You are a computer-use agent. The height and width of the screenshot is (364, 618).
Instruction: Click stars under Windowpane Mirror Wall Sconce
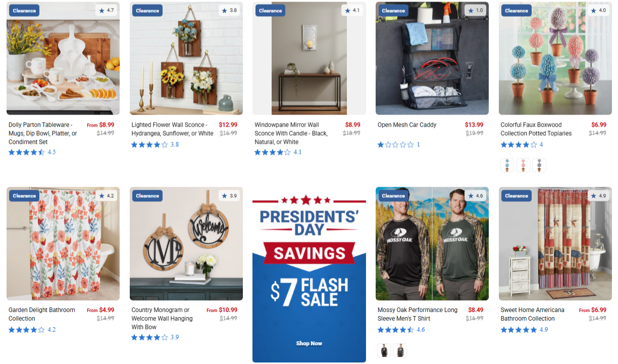pos(278,152)
